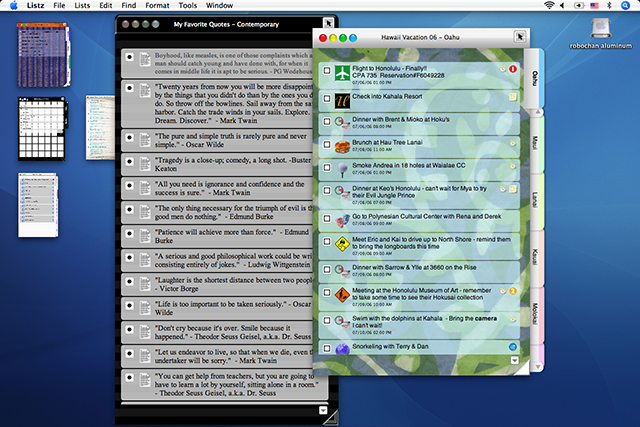Open the Window menu

point(219,5)
